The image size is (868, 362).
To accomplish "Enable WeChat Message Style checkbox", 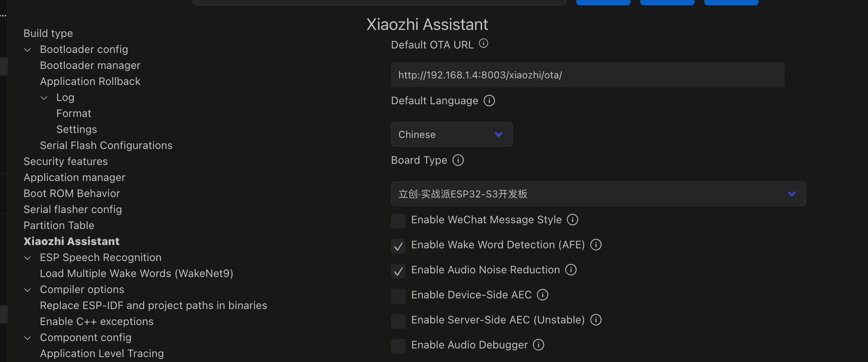I will [x=398, y=221].
